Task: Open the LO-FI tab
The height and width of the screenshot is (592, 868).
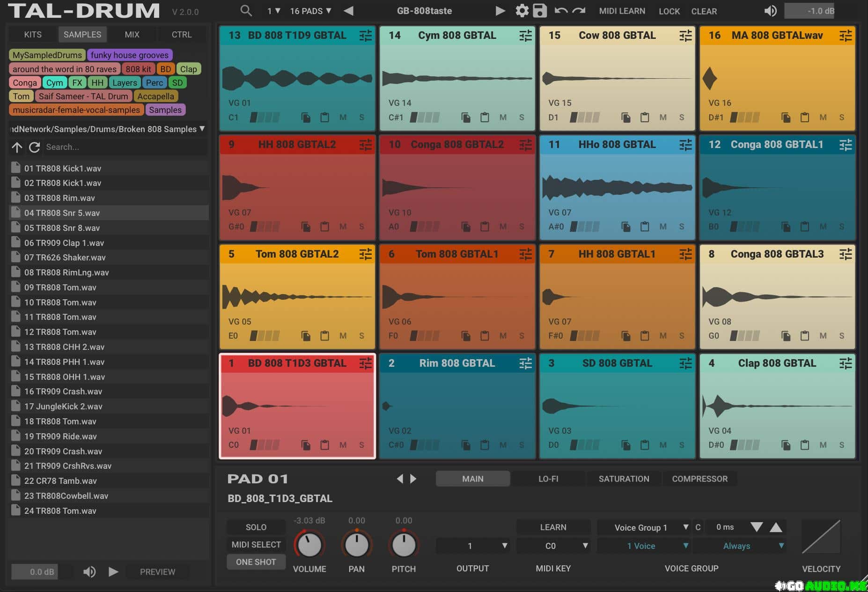Action: point(548,479)
